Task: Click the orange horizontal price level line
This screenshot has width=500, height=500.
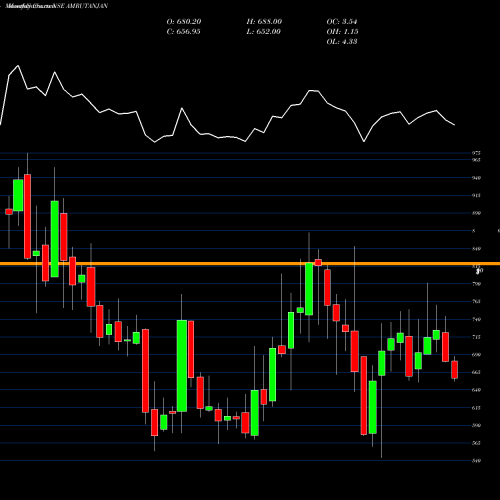Action: point(250,264)
